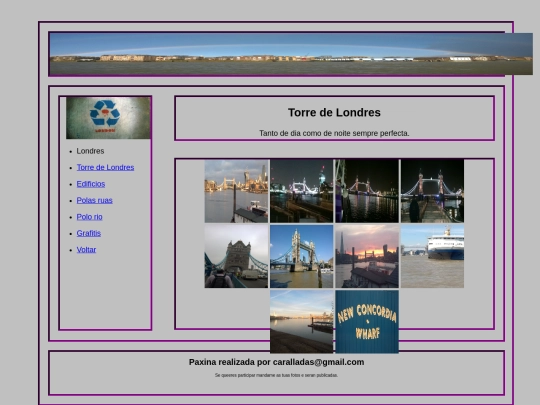Click the 'Tanto de dia como de noite' subtitle
The height and width of the screenshot is (405, 540).
click(334, 133)
